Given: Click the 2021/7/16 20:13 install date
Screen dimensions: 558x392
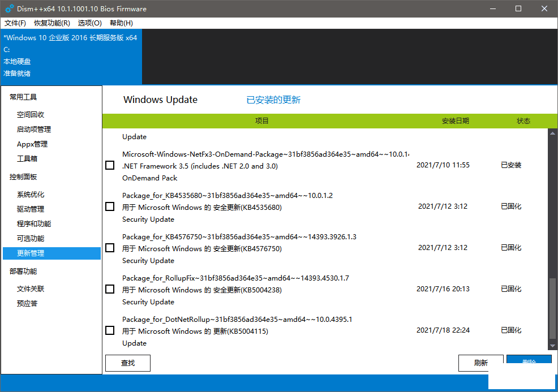Looking at the screenshot, I should (443, 289).
